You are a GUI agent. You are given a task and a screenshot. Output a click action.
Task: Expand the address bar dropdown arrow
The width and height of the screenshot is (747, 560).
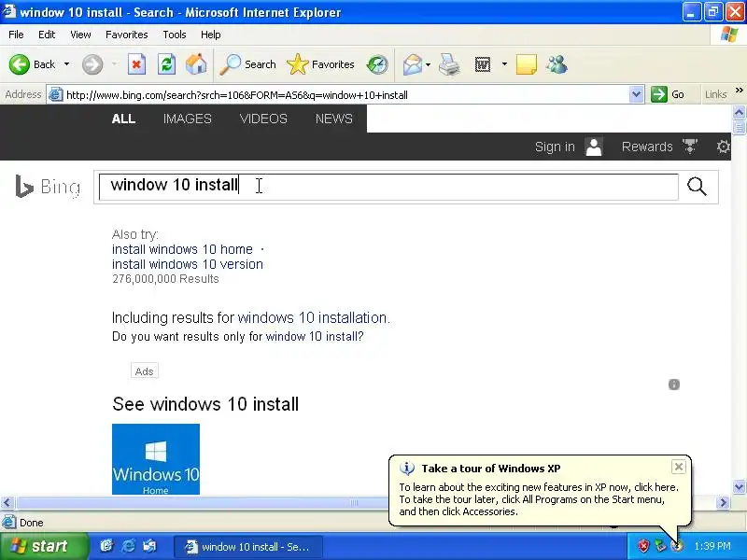click(636, 95)
